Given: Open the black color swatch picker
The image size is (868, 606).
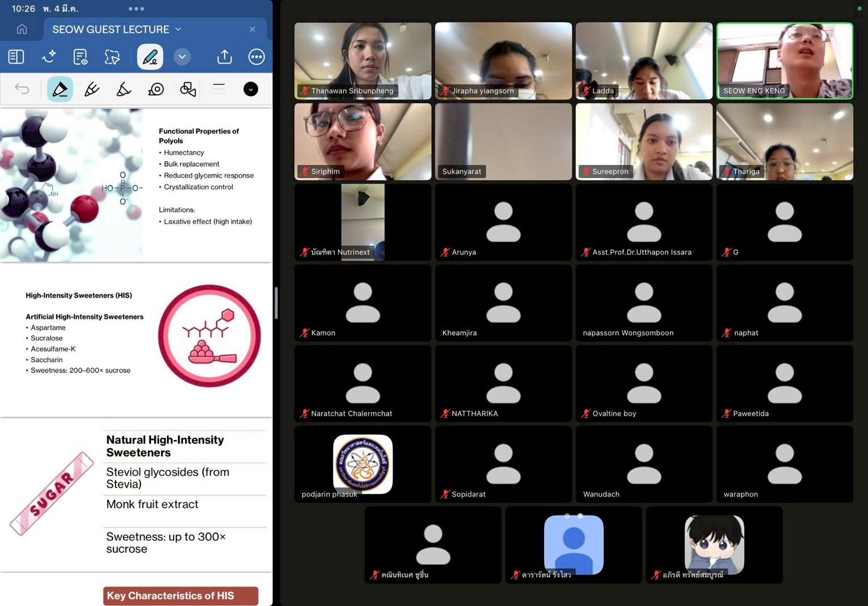Looking at the screenshot, I should click(x=251, y=89).
